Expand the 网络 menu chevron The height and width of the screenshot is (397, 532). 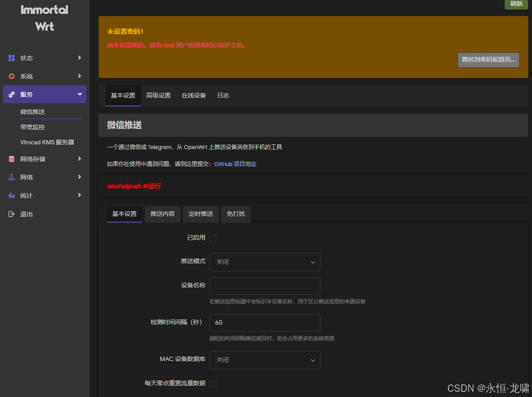click(79, 177)
